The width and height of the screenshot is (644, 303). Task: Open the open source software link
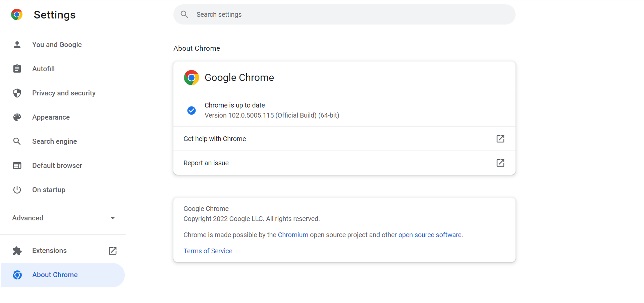coord(430,235)
